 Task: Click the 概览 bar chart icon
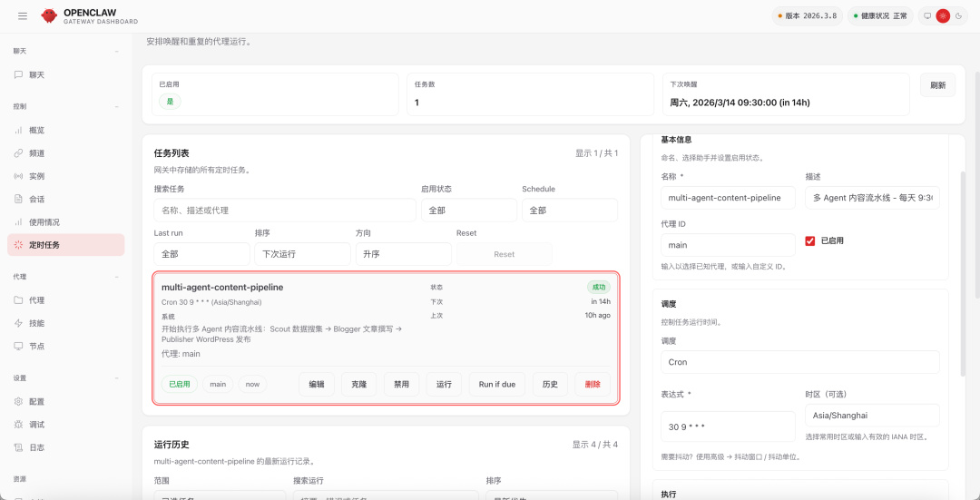19,131
